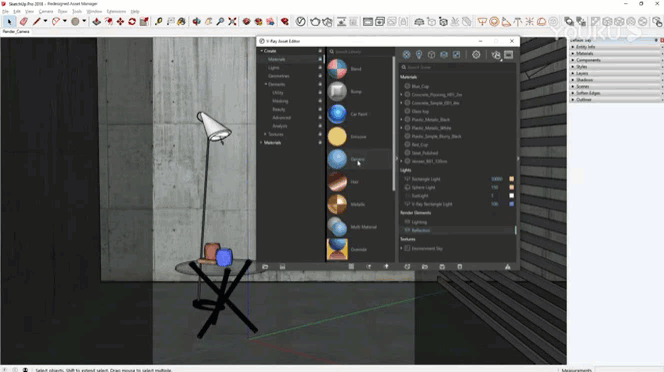Select the Push/Pull tool
This screenshot has width=664, height=372.
[97, 21]
